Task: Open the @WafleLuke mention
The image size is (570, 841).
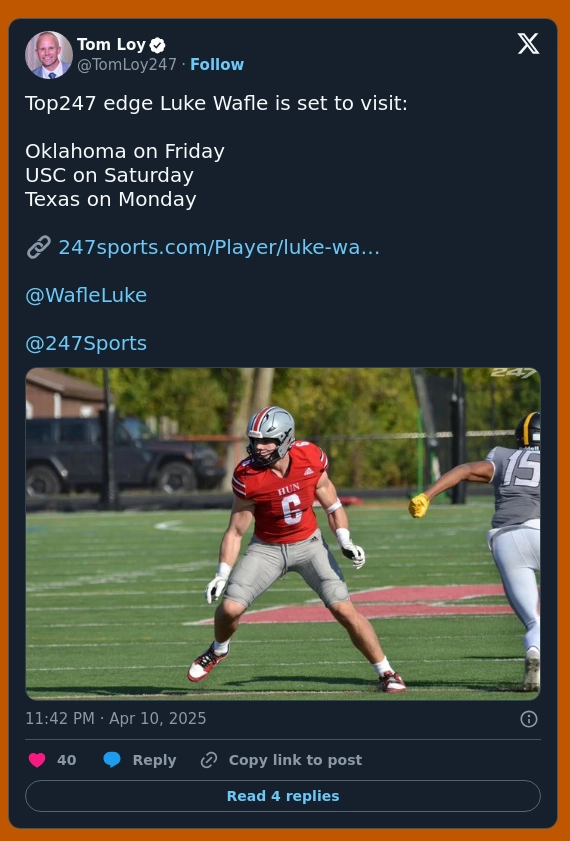Action: coord(86,296)
